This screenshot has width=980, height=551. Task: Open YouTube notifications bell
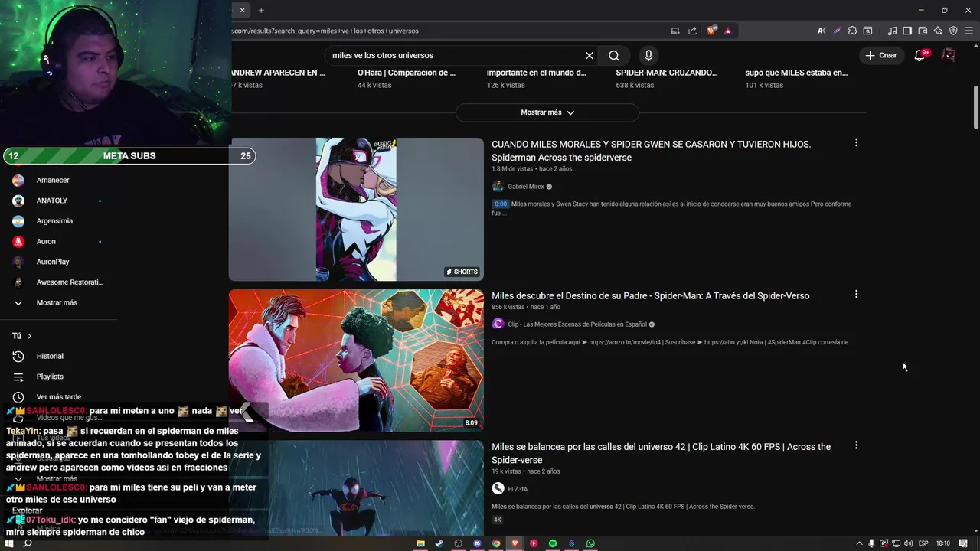[x=920, y=55]
